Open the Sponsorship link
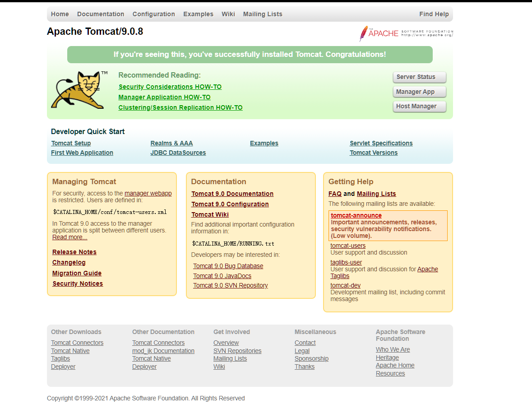 pos(311,358)
